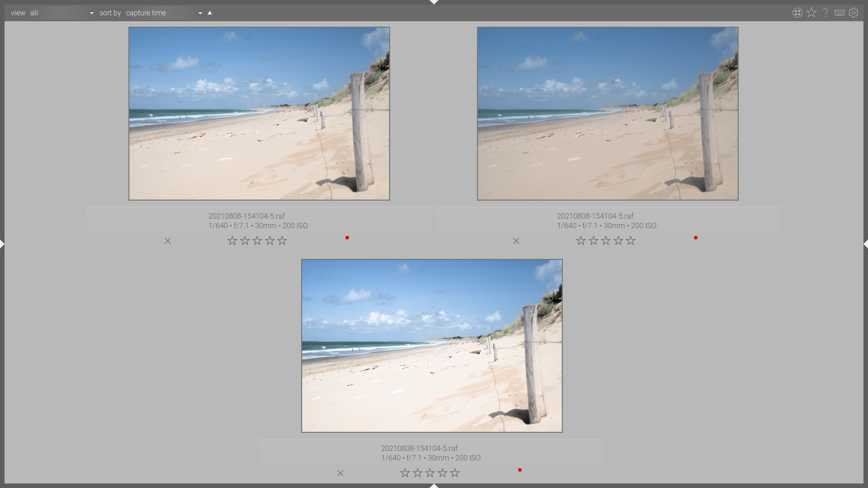Image resolution: width=868 pixels, height=488 pixels.
Task: Reject the bottom beach image
Action: point(340,473)
